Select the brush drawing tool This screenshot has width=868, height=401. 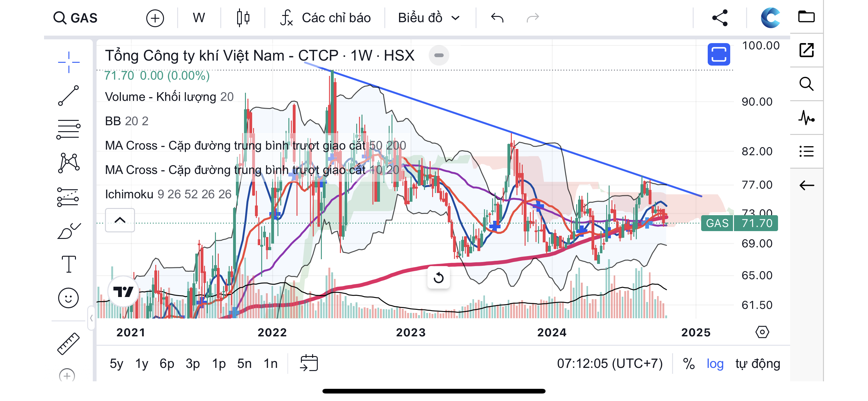(x=69, y=231)
